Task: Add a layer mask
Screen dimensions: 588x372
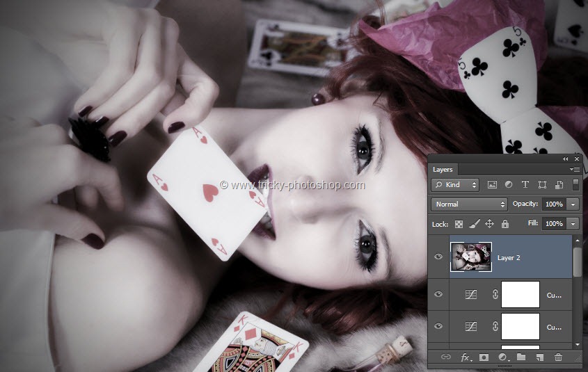Action: pyautogui.click(x=484, y=357)
